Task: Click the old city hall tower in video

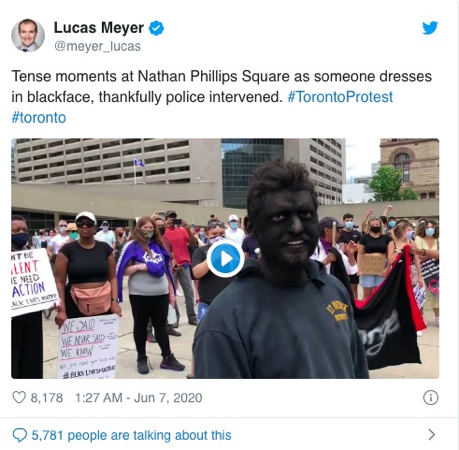Action: pos(409,168)
